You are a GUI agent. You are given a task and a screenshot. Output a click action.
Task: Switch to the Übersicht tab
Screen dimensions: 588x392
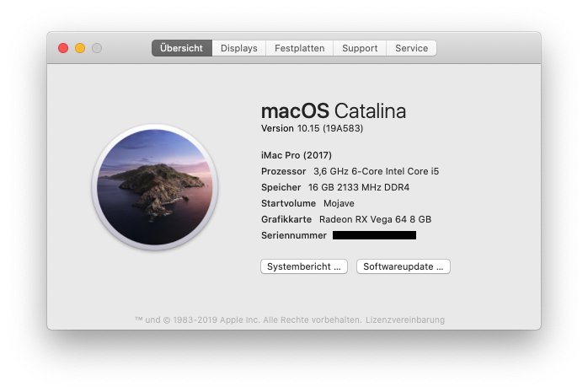[x=182, y=48]
